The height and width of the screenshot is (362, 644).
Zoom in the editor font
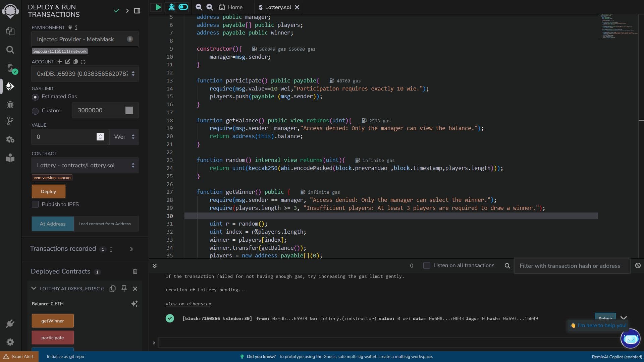click(210, 7)
